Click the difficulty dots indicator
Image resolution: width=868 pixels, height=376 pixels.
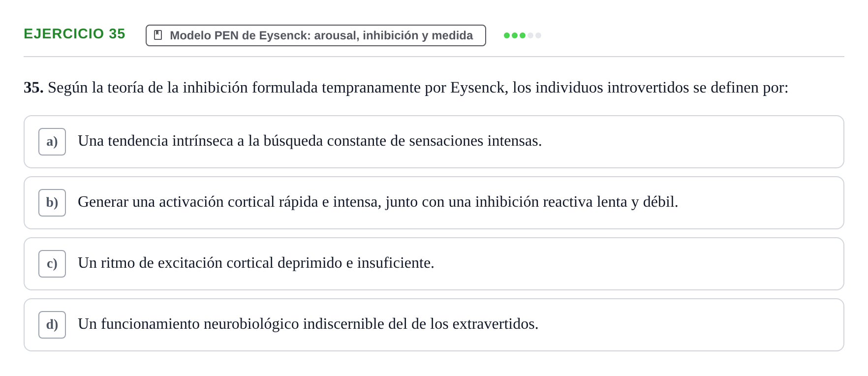523,35
